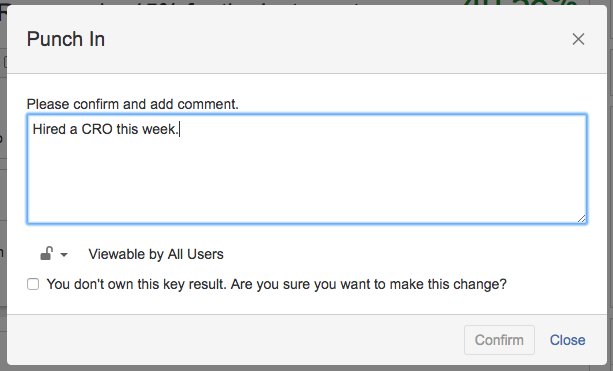Click the open padlock visibility icon
Viewport: 613px width, 371px height.
point(46,254)
